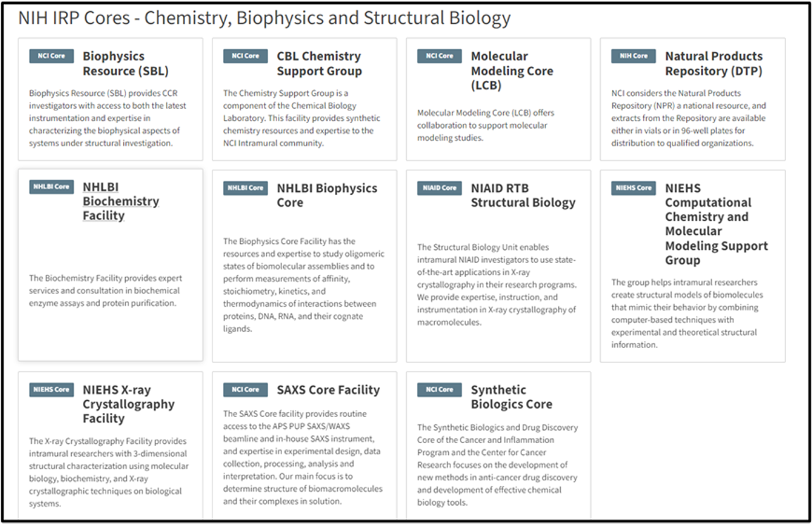812x524 pixels.
Task: Open the NHLBI Biophysics Core heading
Action: coord(326,195)
